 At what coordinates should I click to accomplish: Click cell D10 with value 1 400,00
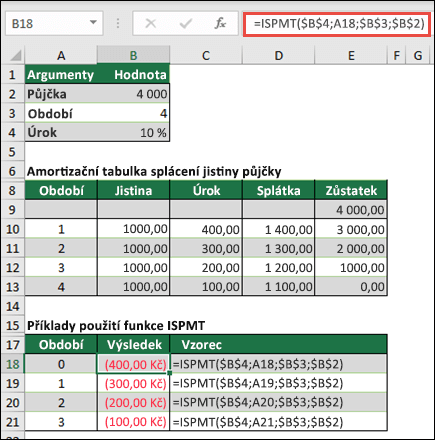(x=278, y=229)
